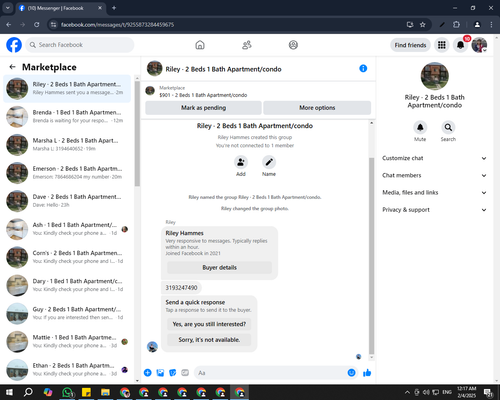
Task: Mute this conversation with bell icon
Action: point(420,127)
